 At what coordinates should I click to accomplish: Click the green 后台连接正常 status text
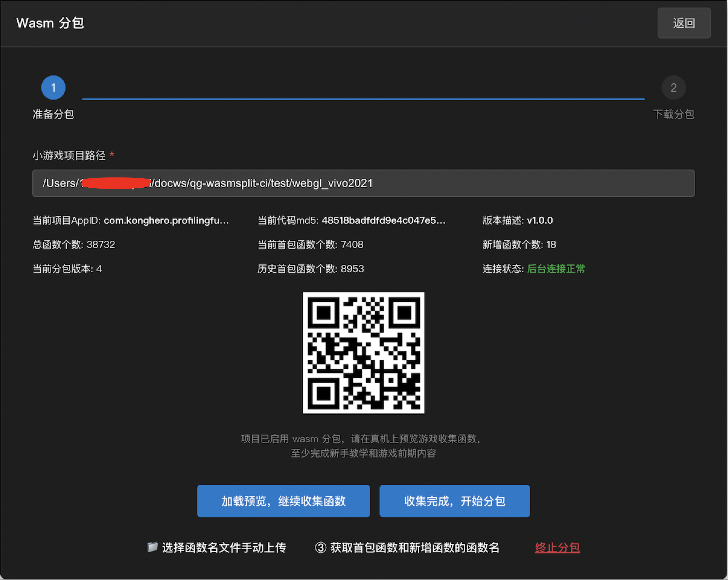556,269
